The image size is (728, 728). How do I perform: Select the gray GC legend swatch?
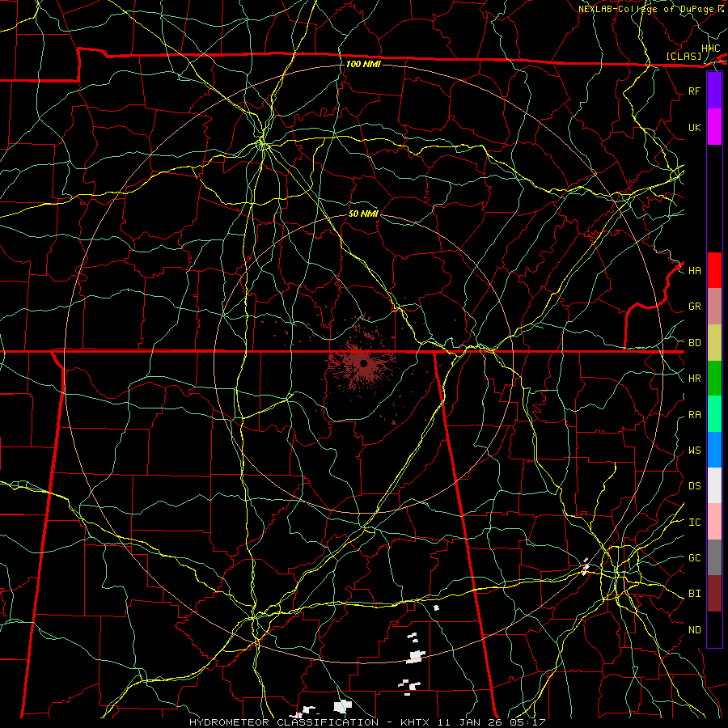[714, 557]
